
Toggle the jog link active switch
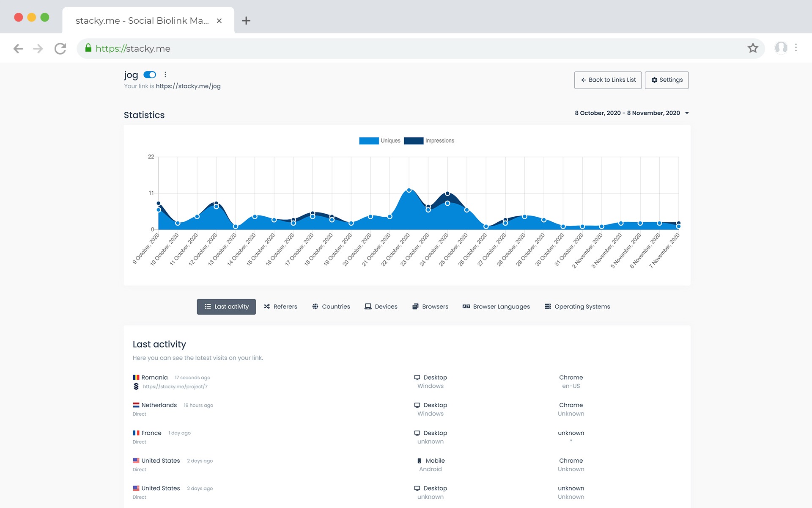(x=150, y=75)
